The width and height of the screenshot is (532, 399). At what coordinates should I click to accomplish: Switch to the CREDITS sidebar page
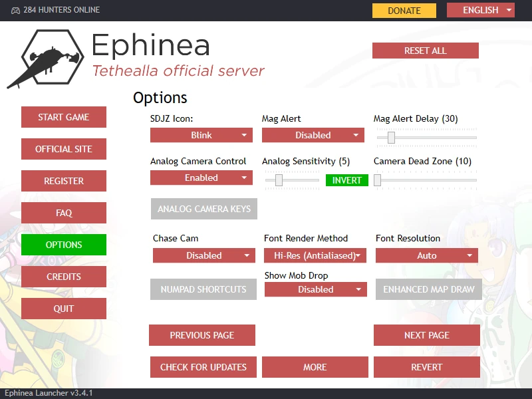[63, 277]
